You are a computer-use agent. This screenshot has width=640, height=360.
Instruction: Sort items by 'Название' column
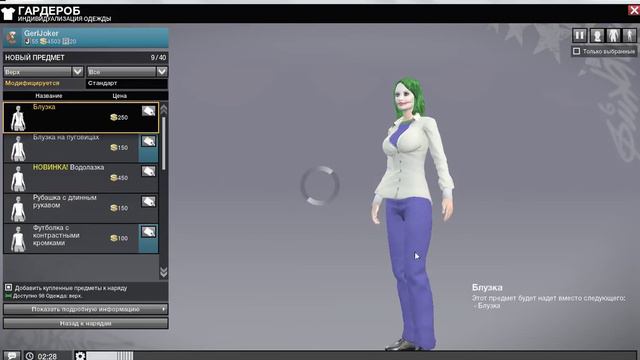(49, 96)
